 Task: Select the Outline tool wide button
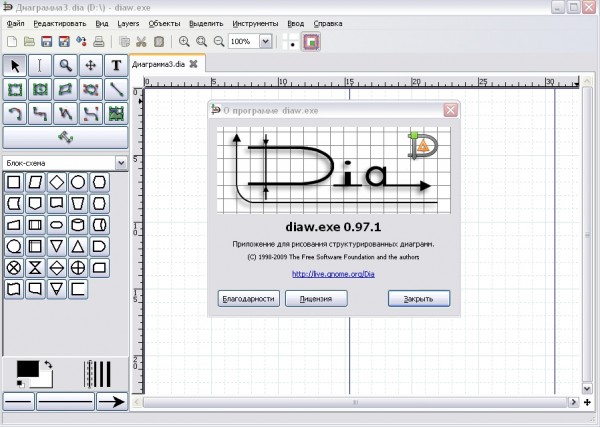tap(65, 137)
